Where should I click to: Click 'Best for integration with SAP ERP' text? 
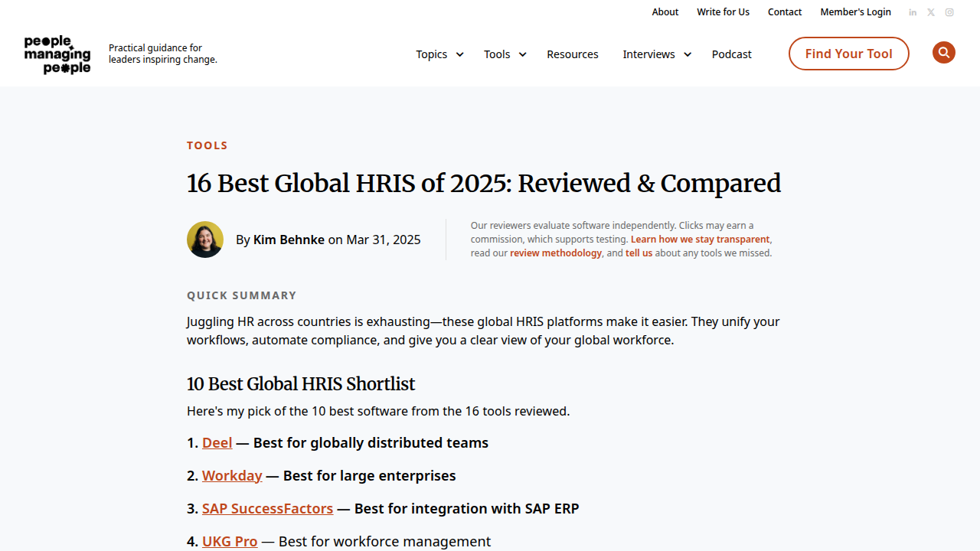(x=467, y=509)
